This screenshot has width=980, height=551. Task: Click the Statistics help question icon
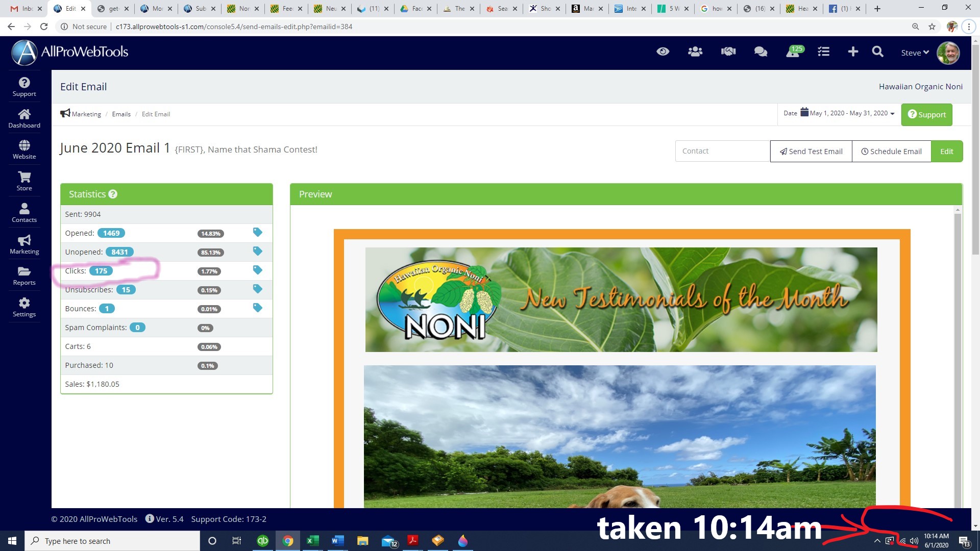point(113,194)
